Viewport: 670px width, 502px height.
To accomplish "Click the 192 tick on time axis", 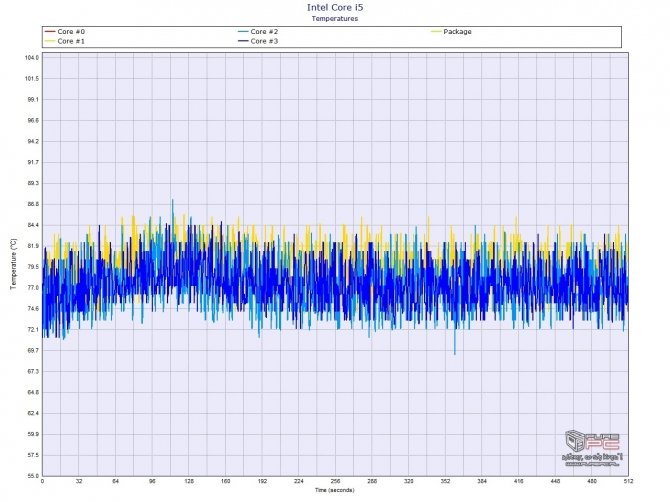I will [x=262, y=481].
